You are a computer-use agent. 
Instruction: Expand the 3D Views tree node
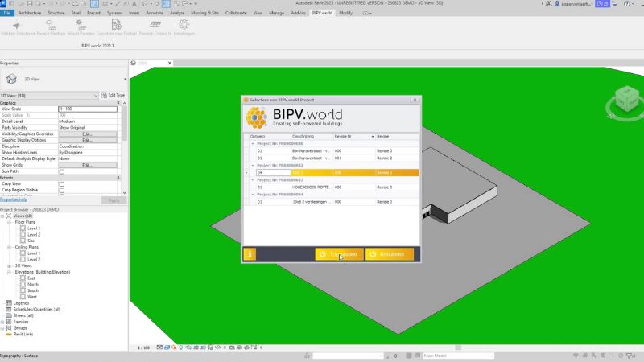(9, 265)
